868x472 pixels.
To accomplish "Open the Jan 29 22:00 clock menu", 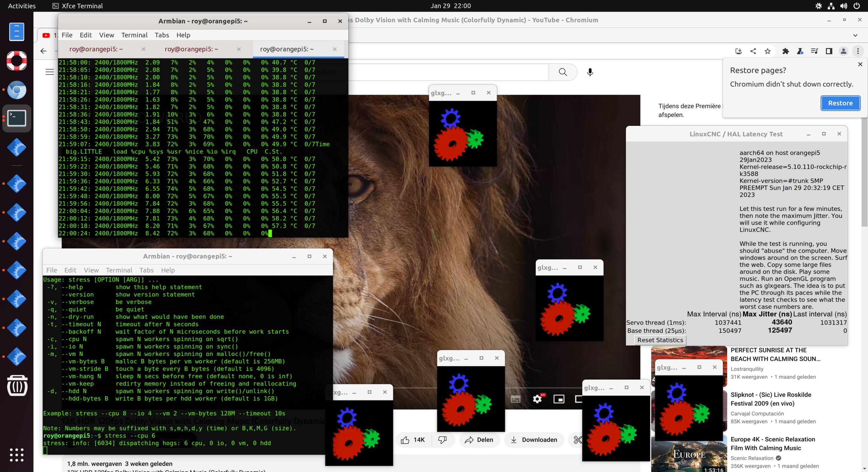I will 450,6.
